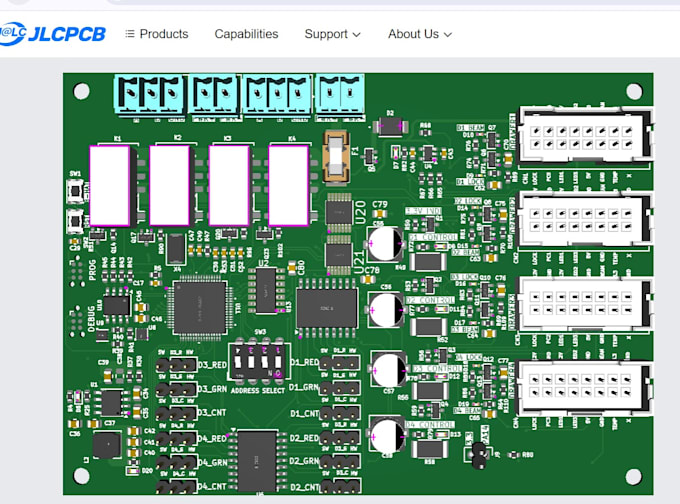This screenshot has width=680, height=504.
Task: Go to the Capabilities page
Action: 246,34
